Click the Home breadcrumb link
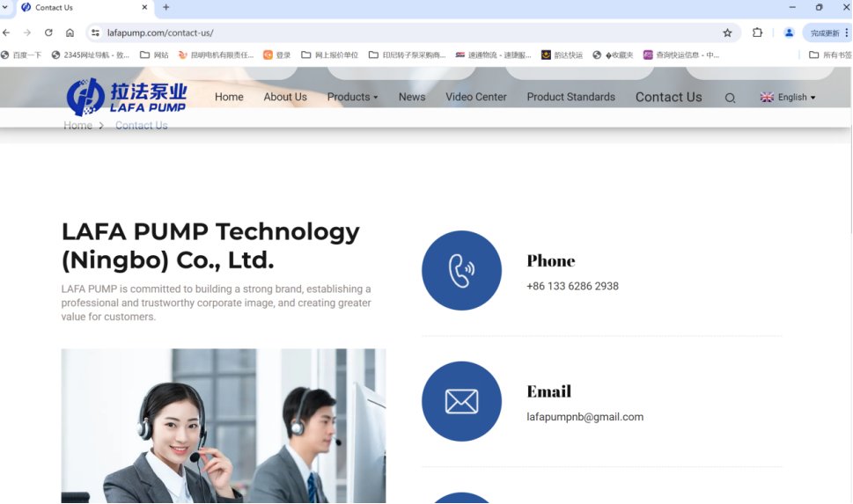This screenshot has height=504, width=853. 77,126
